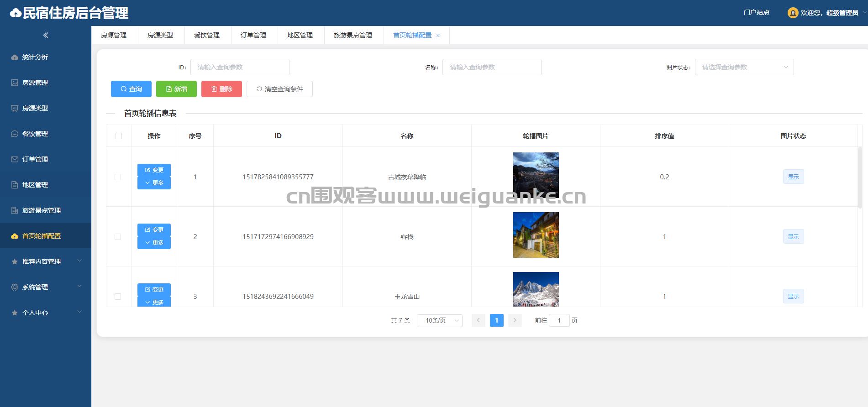Image resolution: width=868 pixels, height=407 pixels.
Task: Click the 排序值 column header
Action: tap(664, 136)
